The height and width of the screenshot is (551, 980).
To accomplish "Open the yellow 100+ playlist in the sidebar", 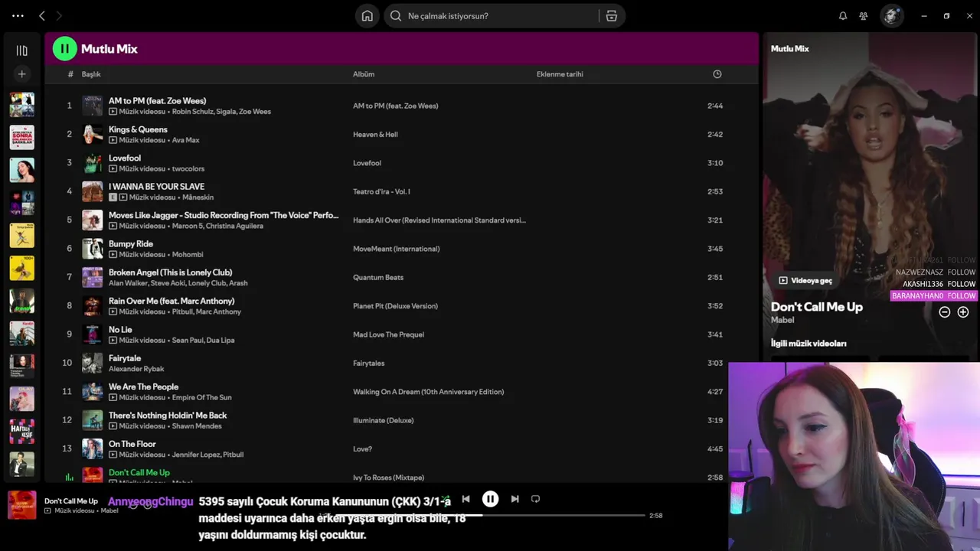I will (x=21, y=268).
